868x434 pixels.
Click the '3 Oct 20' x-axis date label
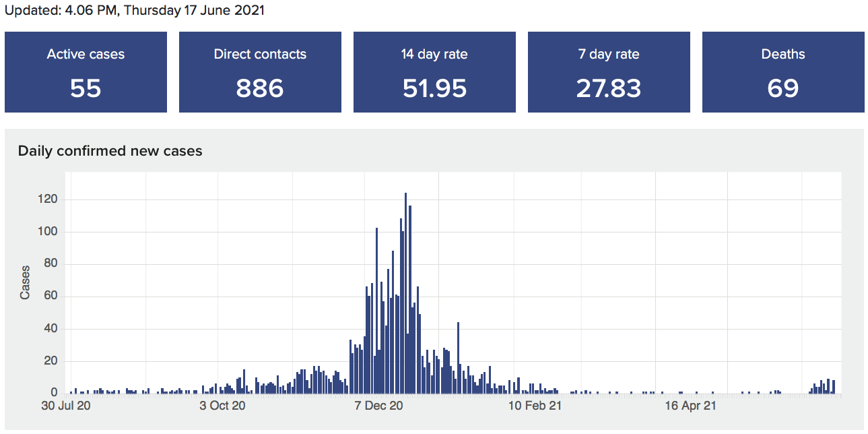223,406
